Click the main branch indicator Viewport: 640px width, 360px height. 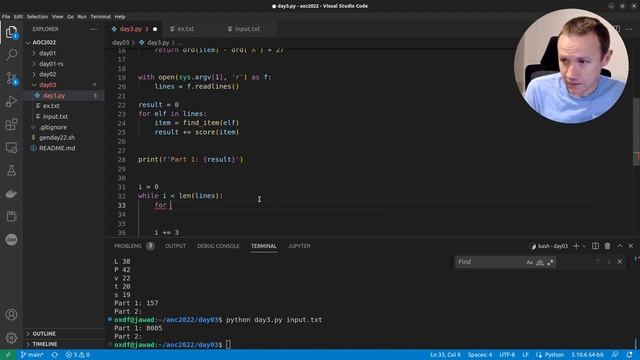click(x=32, y=355)
